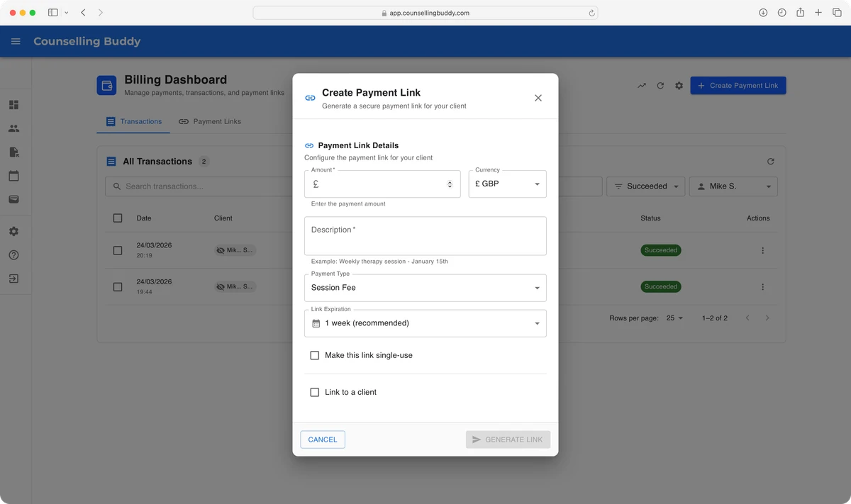Open Notes from sidebar document icon
The image size is (851, 504).
coord(13,152)
